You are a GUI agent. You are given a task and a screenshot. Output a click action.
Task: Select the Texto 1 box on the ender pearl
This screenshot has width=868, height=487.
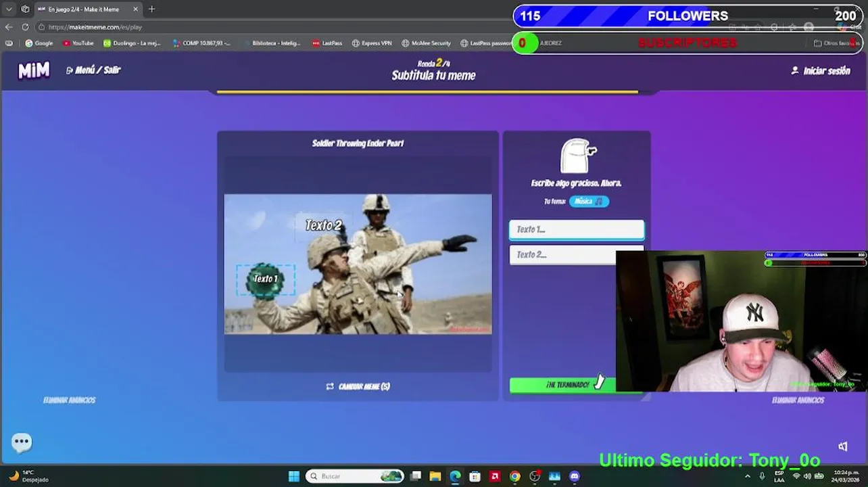tap(265, 279)
